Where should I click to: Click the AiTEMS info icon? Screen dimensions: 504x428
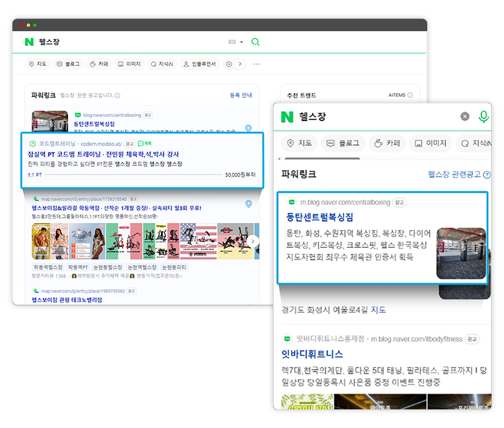(410, 95)
